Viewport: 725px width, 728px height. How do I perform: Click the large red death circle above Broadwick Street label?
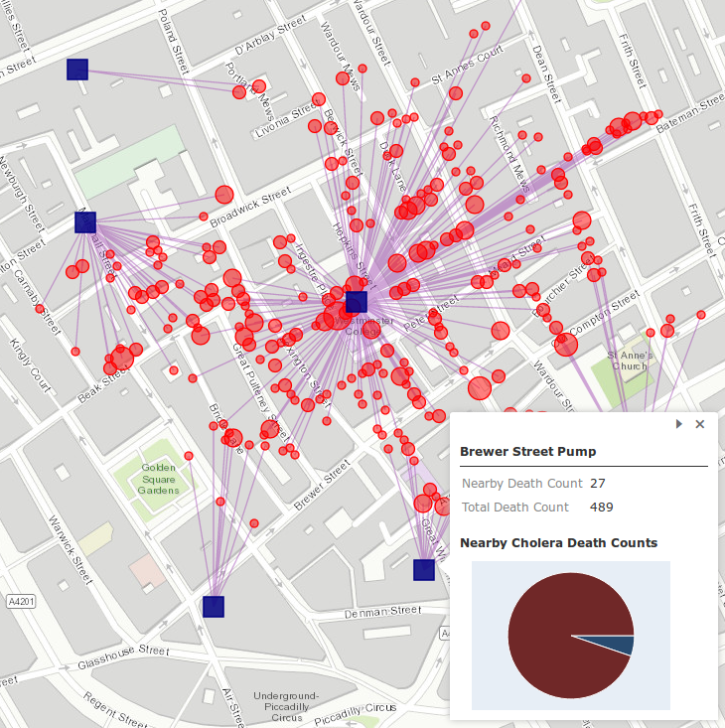pos(224,195)
